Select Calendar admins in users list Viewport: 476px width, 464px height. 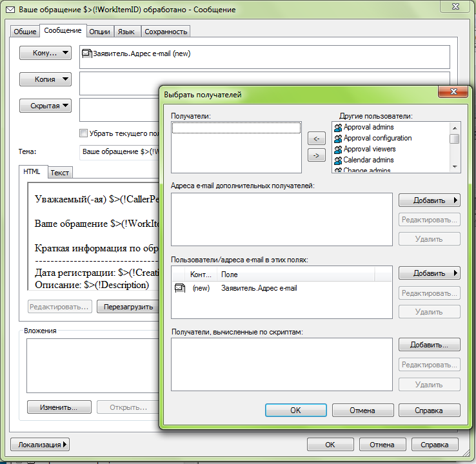(368, 160)
